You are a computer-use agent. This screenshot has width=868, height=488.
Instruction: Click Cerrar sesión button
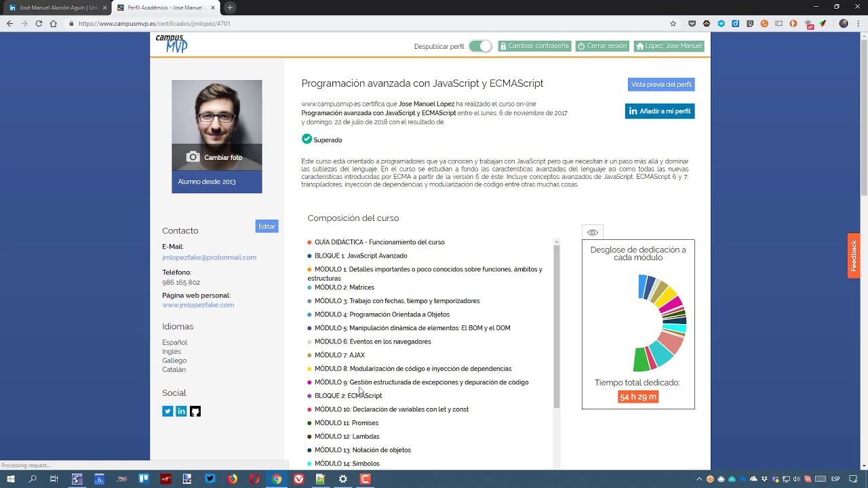point(602,46)
